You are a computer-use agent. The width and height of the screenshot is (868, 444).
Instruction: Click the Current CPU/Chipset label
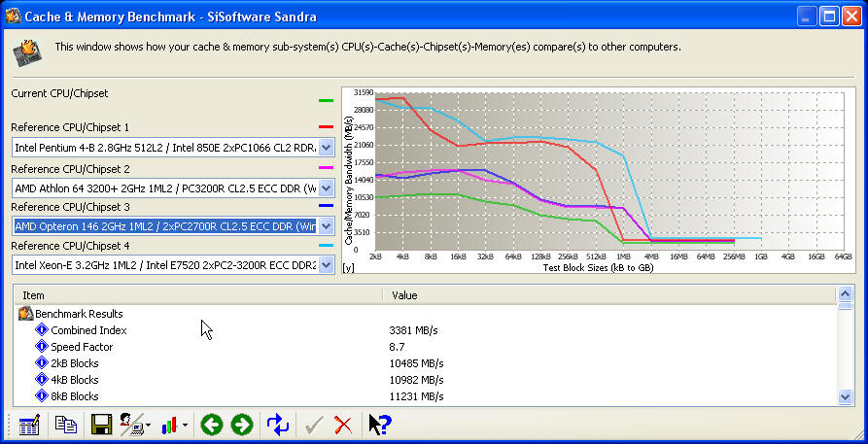pos(60,93)
